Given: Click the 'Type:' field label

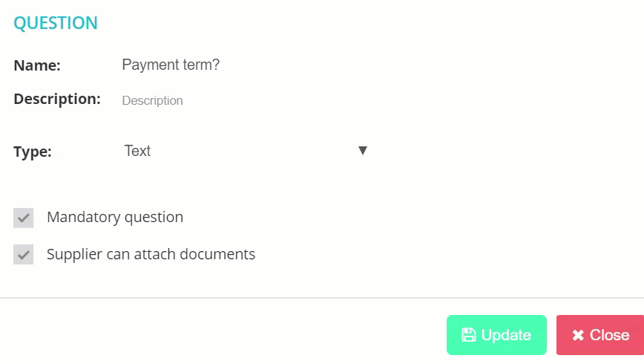Looking at the screenshot, I should tap(33, 152).
